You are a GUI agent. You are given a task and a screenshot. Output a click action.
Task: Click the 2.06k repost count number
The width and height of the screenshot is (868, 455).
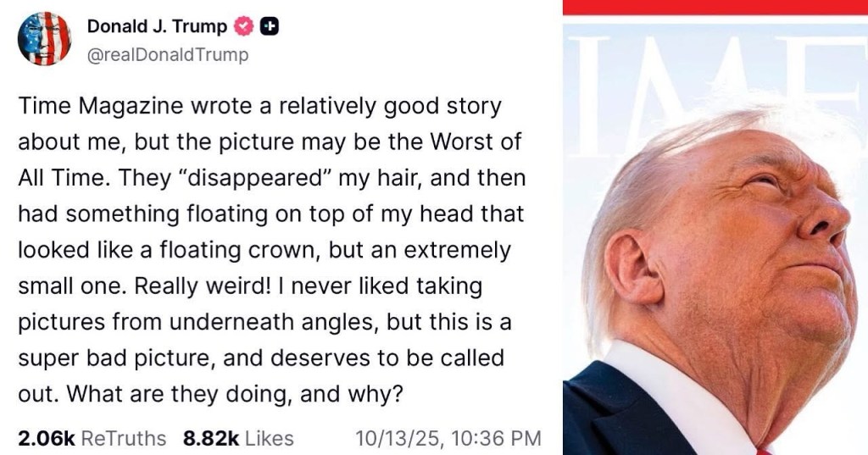tap(47, 438)
